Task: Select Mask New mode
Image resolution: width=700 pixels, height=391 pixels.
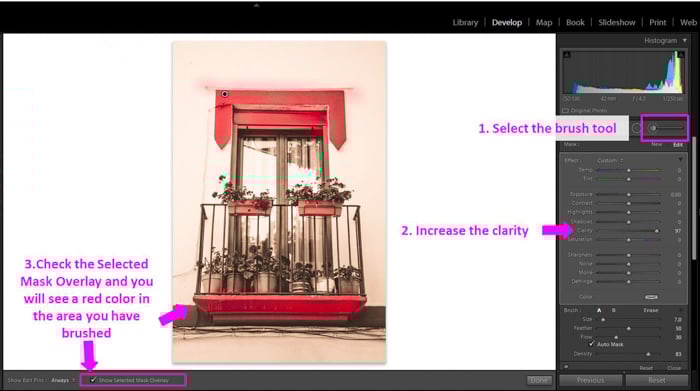Action: tap(656, 144)
